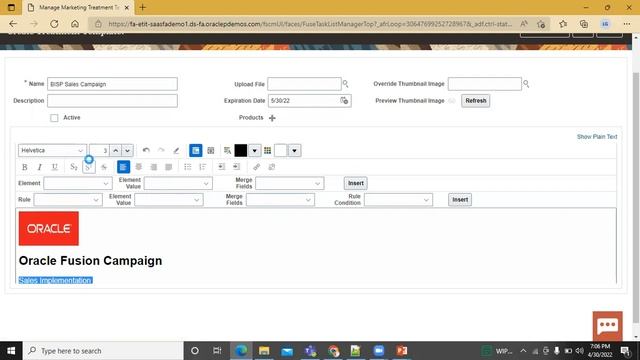Click the font color icon
Viewport: 640px width, 360px height.
[x=227, y=151]
